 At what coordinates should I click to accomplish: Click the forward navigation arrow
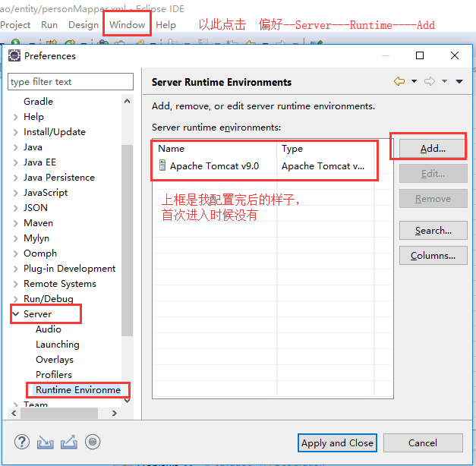(x=430, y=81)
